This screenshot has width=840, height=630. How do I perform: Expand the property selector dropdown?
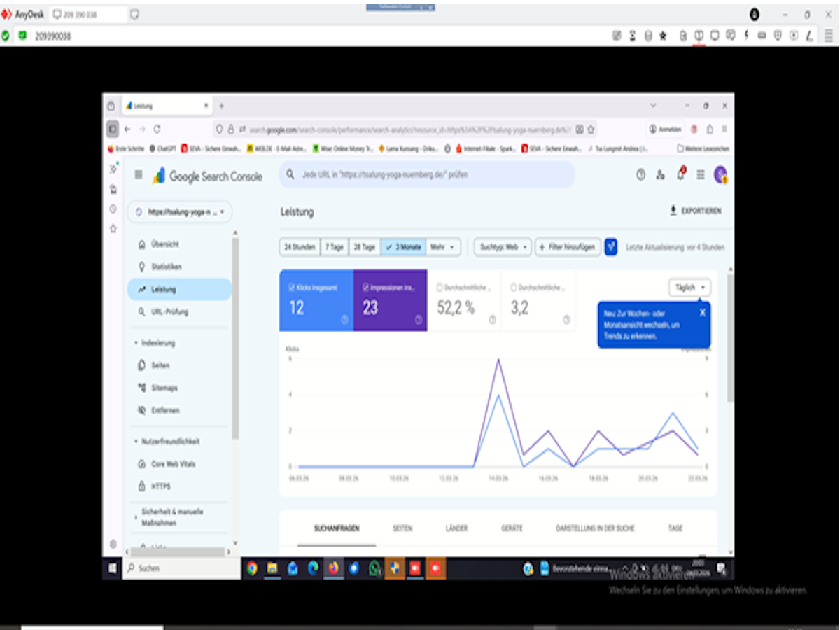click(180, 211)
